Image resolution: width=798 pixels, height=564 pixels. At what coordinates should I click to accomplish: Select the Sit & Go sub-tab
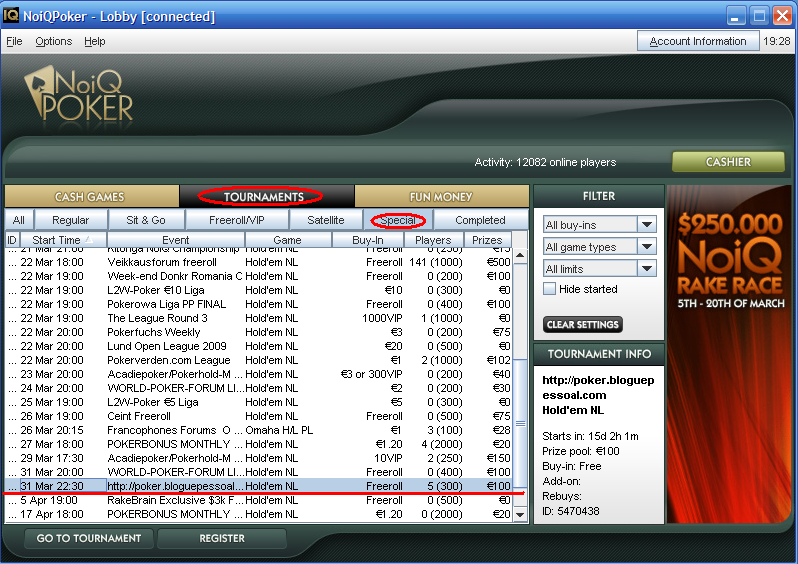pyautogui.click(x=146, y=220)
